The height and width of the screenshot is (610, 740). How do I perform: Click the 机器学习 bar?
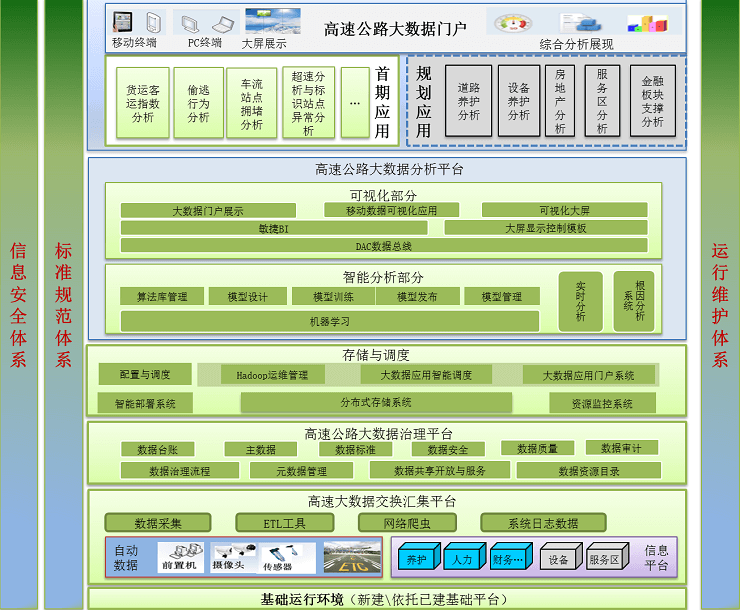pos(329,321)
